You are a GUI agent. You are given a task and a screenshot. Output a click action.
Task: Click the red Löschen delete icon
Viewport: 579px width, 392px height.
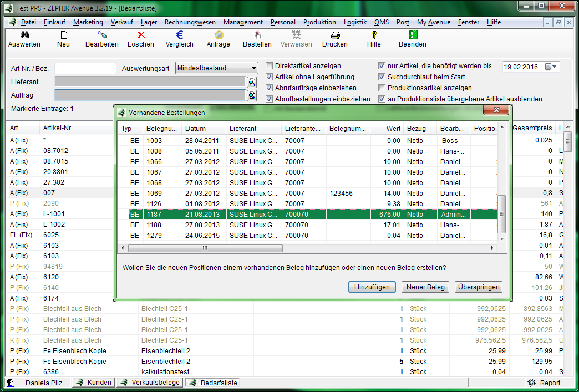(x=141, y=35)
